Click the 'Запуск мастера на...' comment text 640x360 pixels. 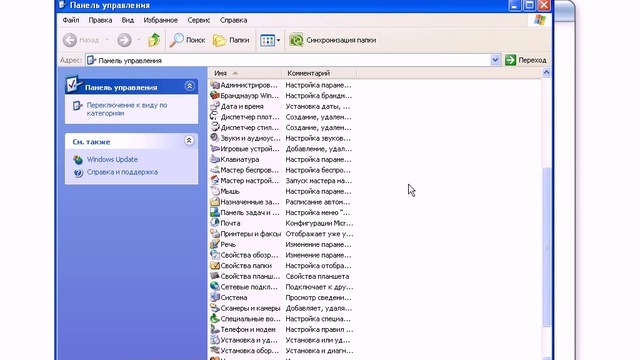(319, 181)
